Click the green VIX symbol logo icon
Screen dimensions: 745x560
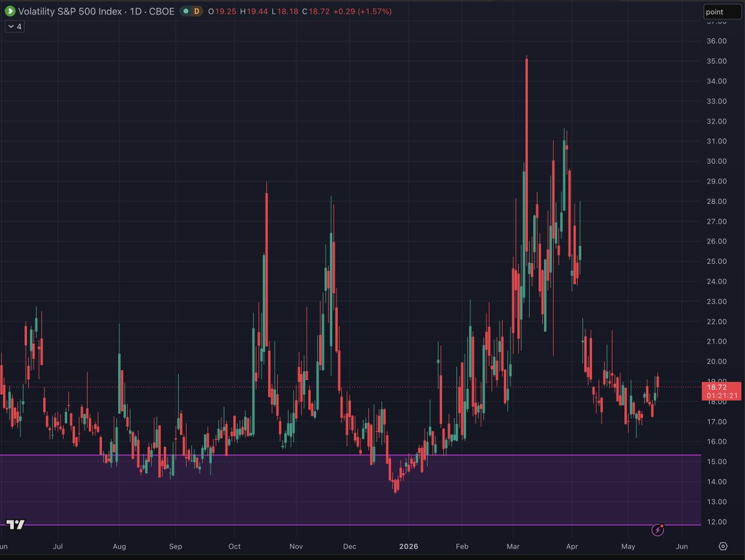pos(9,11)
